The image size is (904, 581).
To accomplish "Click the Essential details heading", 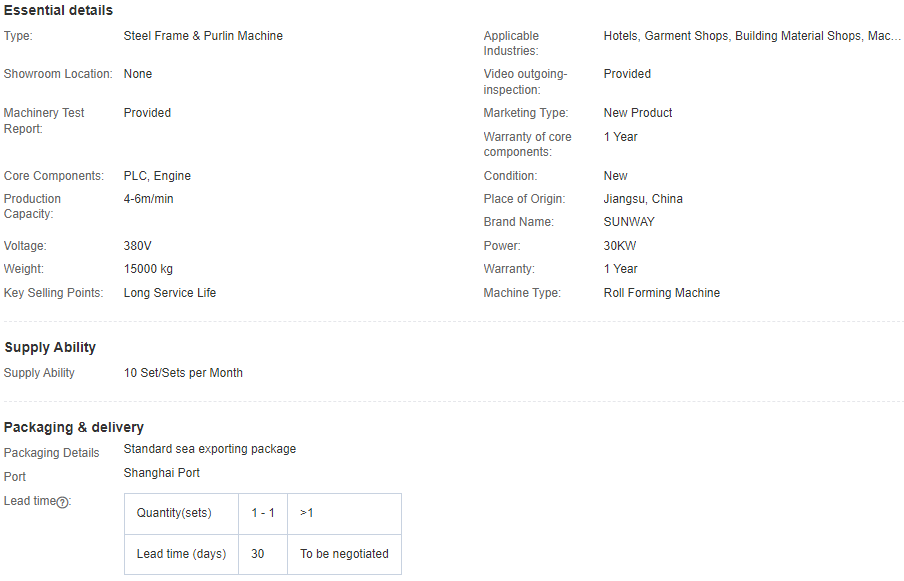I will (x=58, y=10).
